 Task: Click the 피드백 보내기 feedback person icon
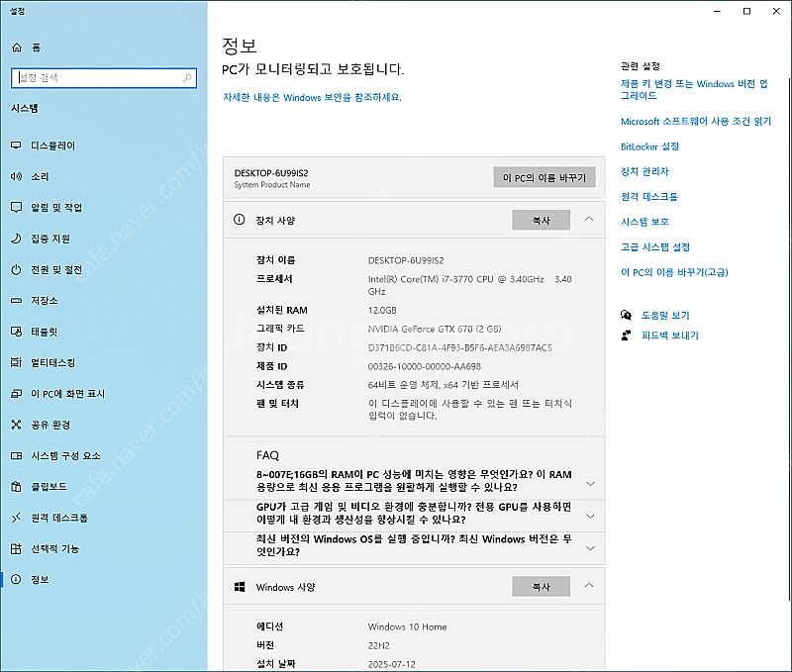coord(626,336)
